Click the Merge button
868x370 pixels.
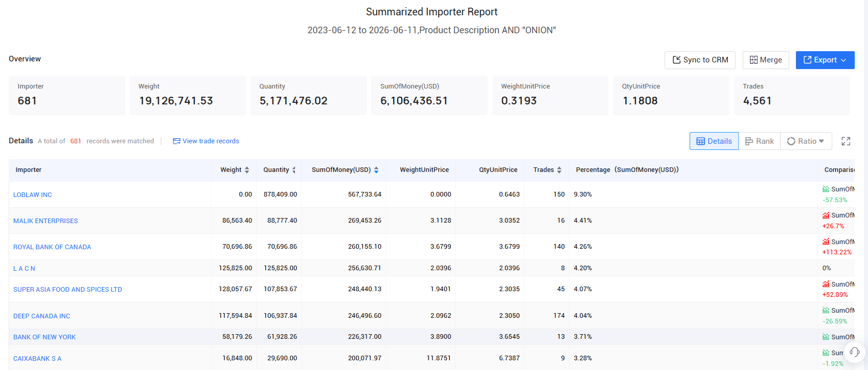pos(766,60)
